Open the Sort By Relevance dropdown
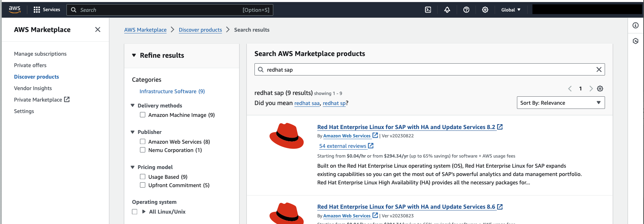Image resolution: width=644 pixels, height=224 pixels. click(561, 103)
